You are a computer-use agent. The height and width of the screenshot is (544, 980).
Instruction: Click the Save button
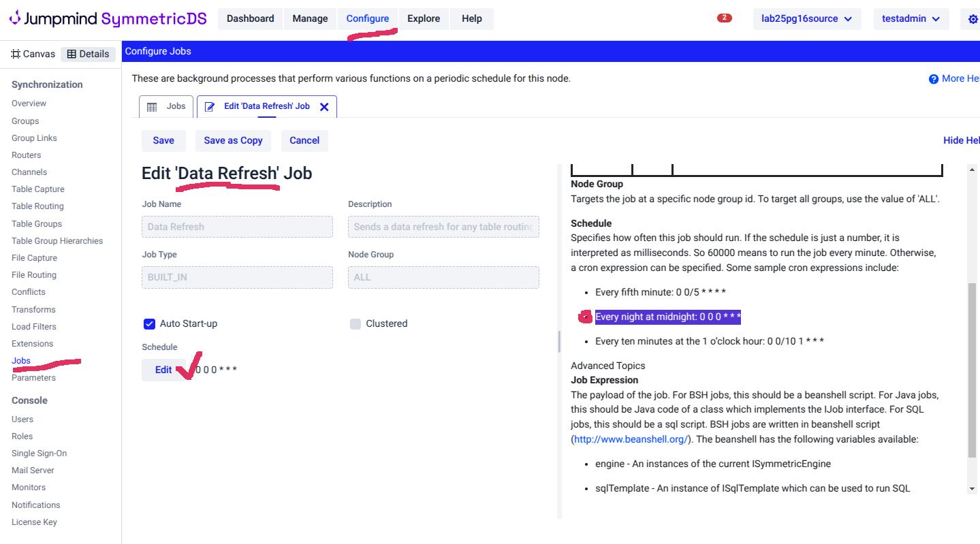[163, 141]
